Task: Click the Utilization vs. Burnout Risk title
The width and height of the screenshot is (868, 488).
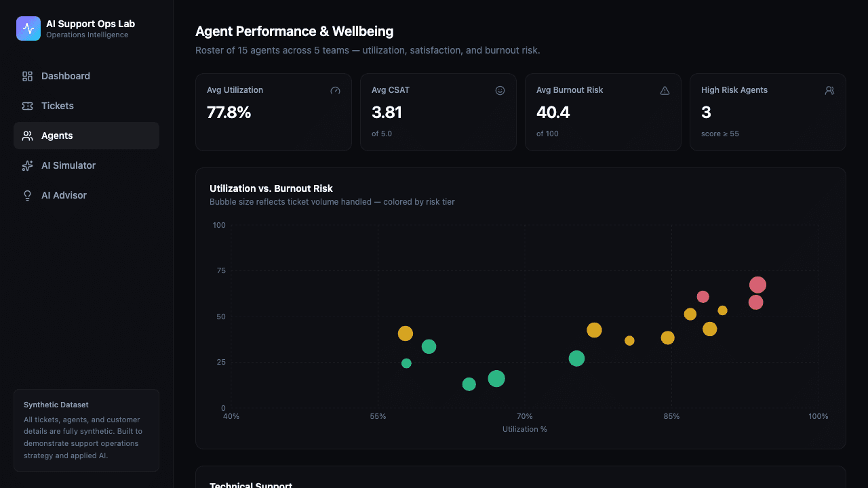Action: (271, 188)
